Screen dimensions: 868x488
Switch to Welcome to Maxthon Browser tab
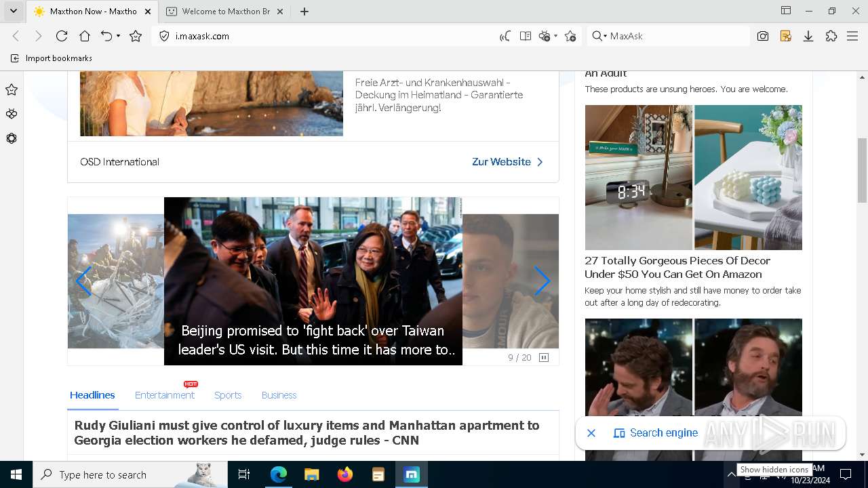(x=226, y=11)
